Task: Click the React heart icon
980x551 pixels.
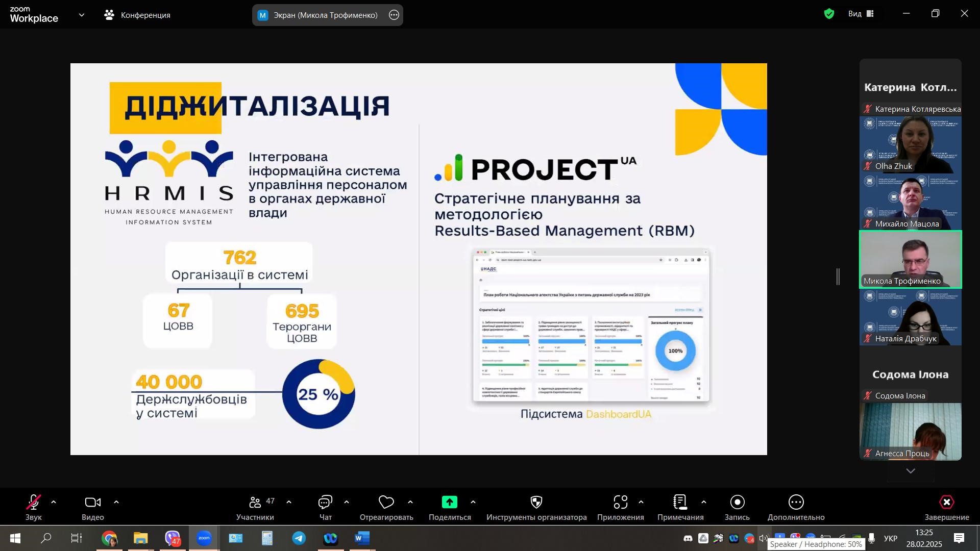Action: (386, 503)
